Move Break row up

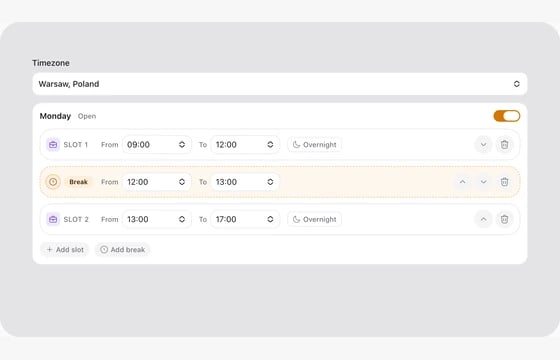(462, 182)
